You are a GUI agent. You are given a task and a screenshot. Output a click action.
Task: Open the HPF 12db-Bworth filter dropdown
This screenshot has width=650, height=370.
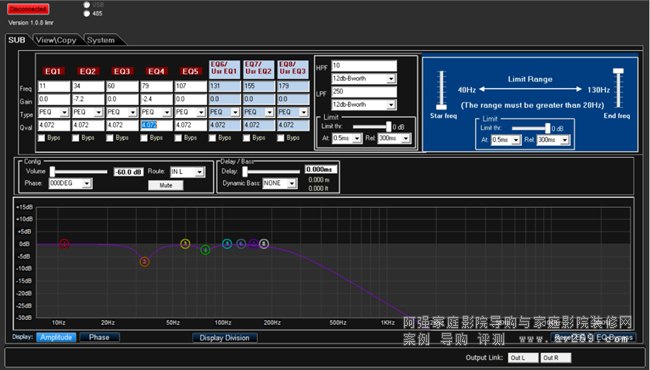click(x=364, y=78)
